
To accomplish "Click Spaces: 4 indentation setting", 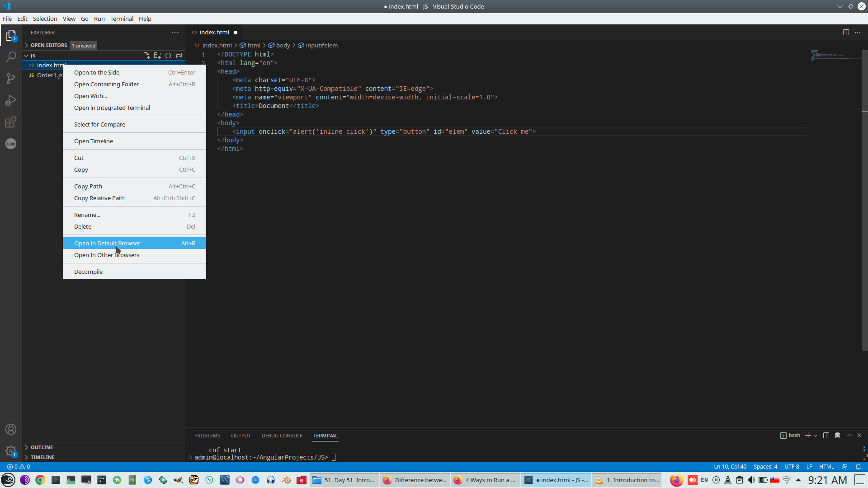I will [765, 467].
